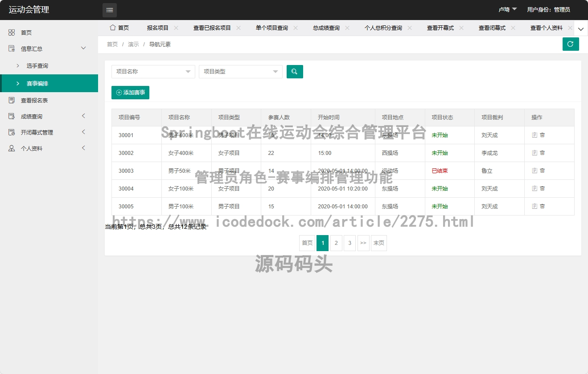The image size is (588, 374).
Task: Expand the 成绩查询 sidebar menu
Action: 83,116
